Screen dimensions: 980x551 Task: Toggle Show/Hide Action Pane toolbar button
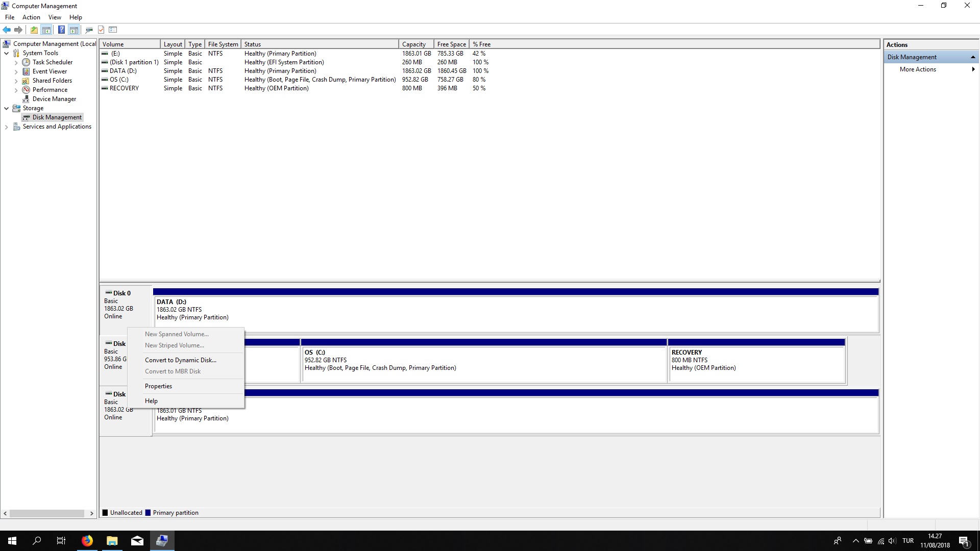pyautogui.click(x=74, y=30)
